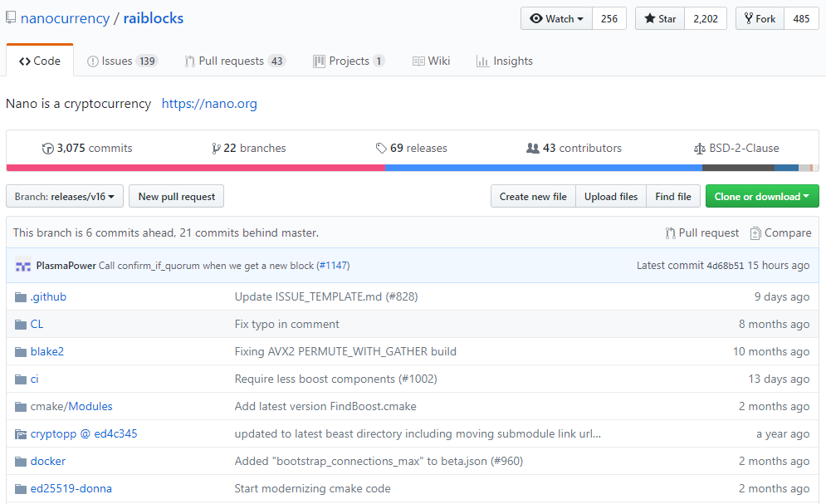Open cryptopp @ ed4c345 submodule
Image resolution: width=826 pixels, height=504 pixels.
(x=84, y=434)
